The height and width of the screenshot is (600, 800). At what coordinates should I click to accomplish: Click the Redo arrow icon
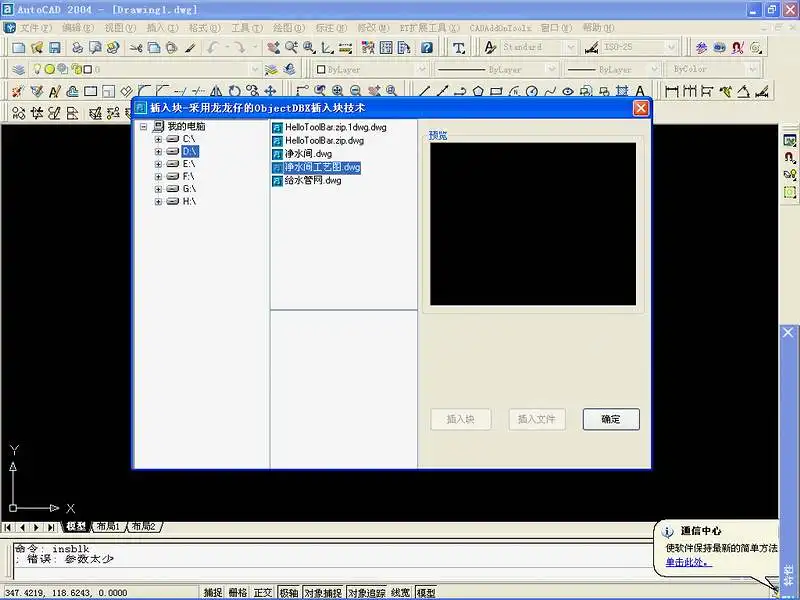239,48
